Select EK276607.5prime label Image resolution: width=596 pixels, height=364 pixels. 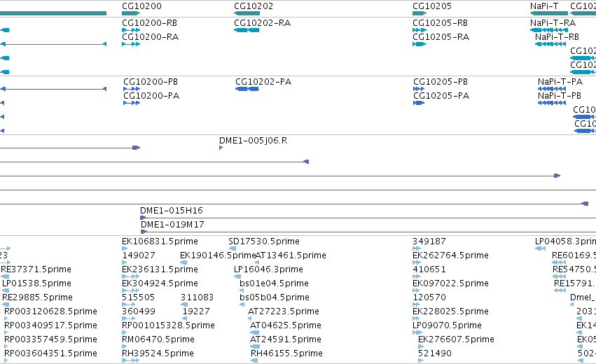456,339
